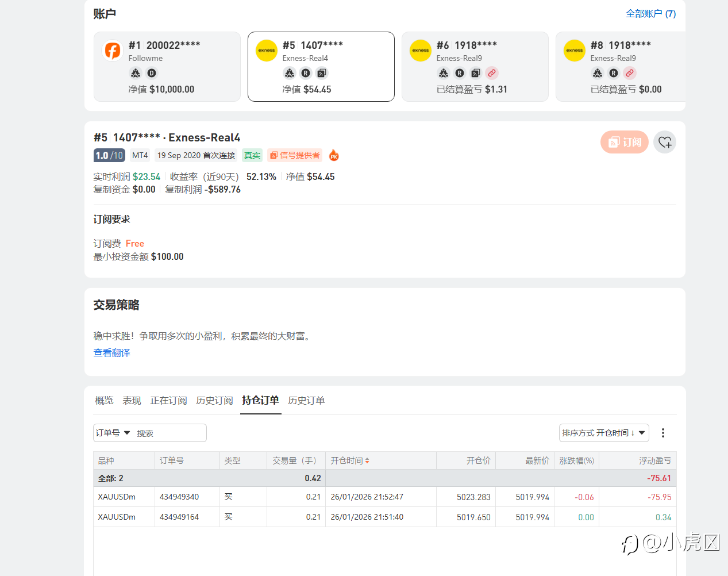Screen dimensions: 728x576
Task: Click the signal provider icon on account #5 card
Action: tap(322, 73)
